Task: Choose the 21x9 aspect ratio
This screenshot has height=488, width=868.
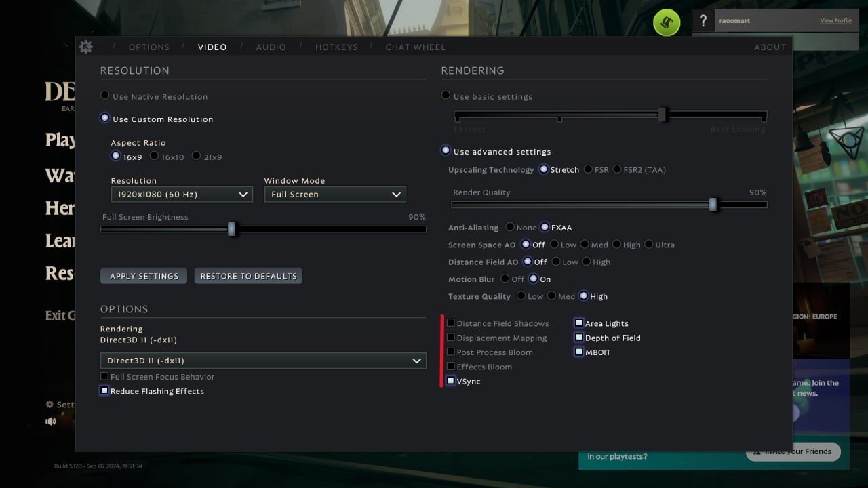Action: 196,156
